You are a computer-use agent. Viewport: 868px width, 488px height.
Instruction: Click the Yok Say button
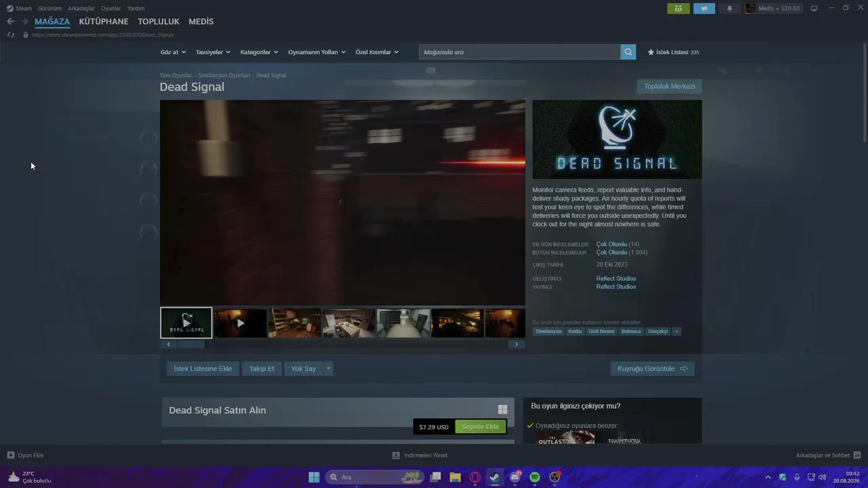(x=304, y=369)
